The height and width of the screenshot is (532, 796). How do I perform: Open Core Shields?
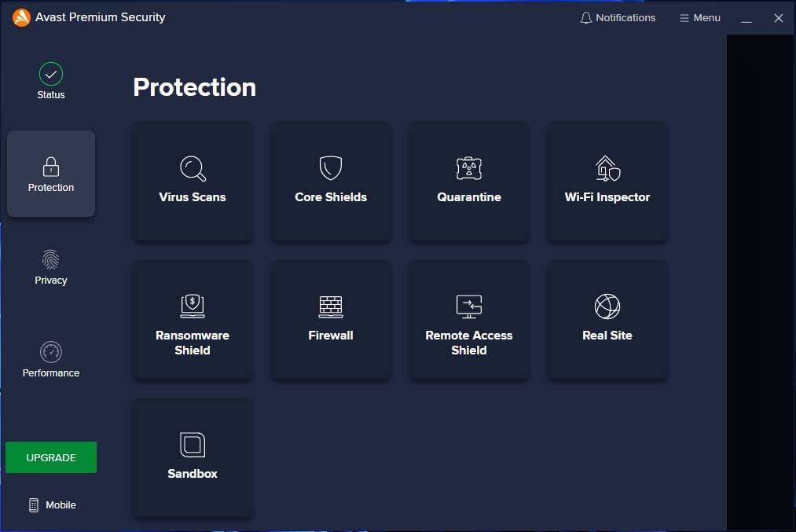pyautogui.click(x=331, y=182)
